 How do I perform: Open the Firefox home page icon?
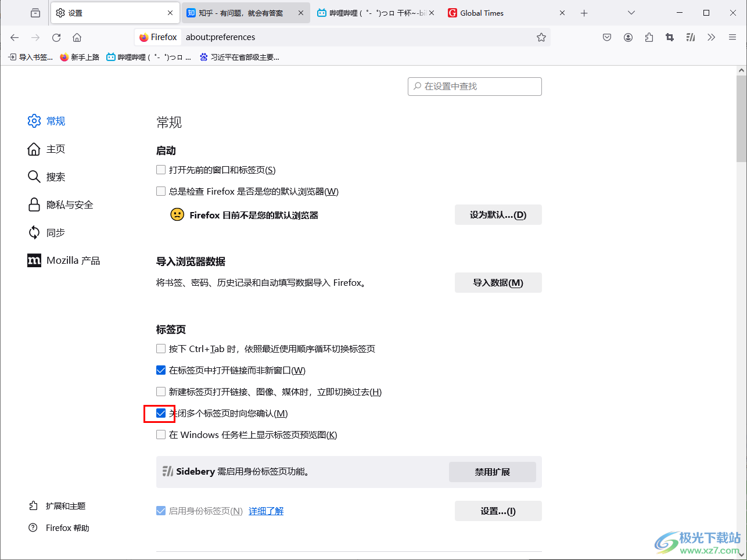click(x=77, y=37)
